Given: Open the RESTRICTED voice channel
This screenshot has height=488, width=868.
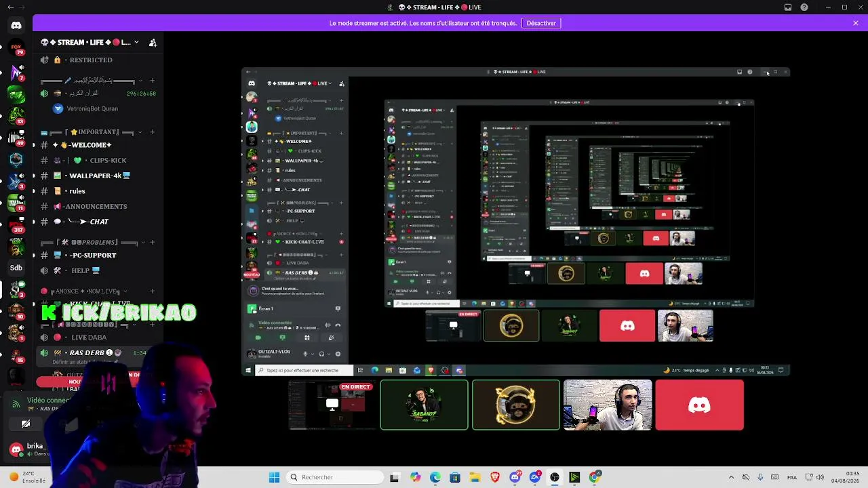Looking at the screenshot, I should (98, 60).
